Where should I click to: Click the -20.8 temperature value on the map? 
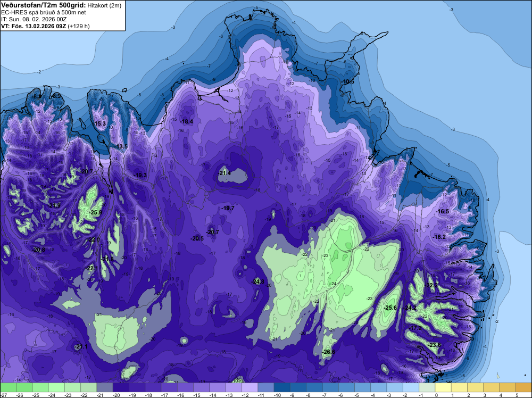click(38, 250)
